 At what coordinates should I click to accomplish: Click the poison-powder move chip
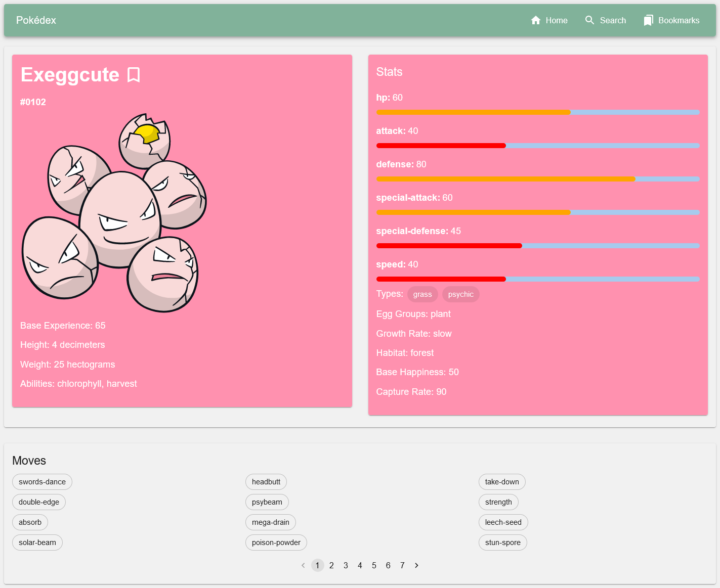pos(276,542)
